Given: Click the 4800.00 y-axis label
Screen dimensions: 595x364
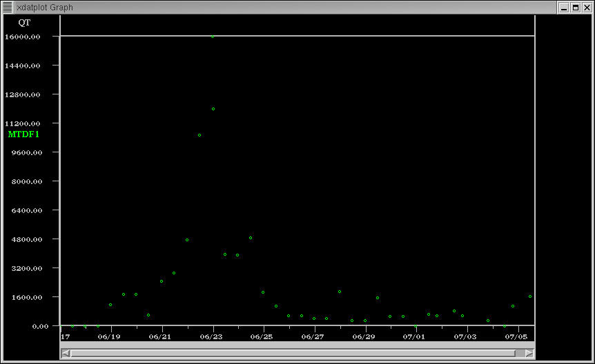Looking at the screenshot, I should point(26,240).
